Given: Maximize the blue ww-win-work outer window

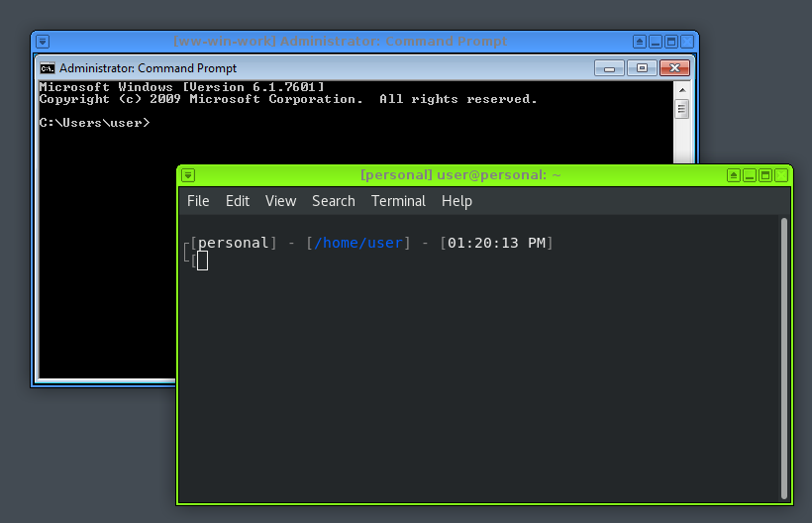Looking at the screenshot, I should (671, 42).
